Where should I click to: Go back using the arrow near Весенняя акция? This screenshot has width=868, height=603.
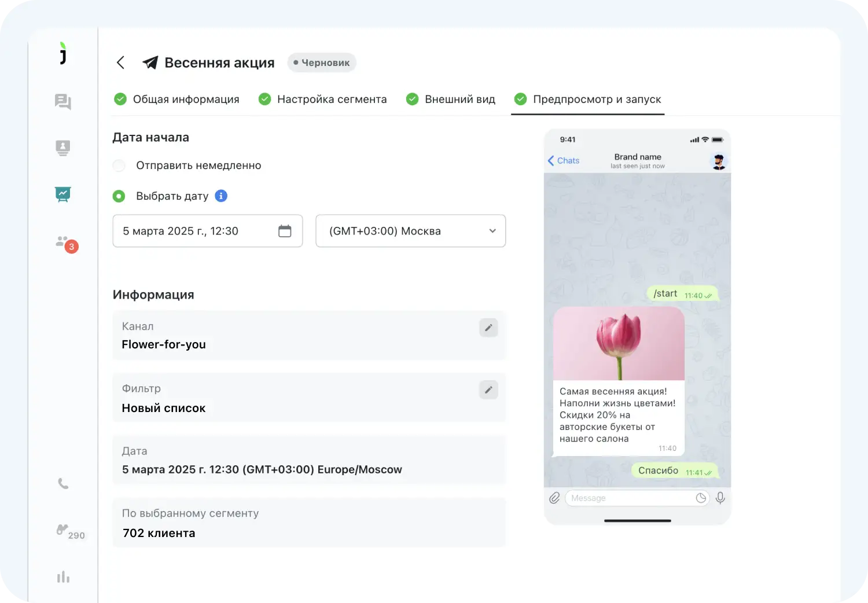coord(120,62)
